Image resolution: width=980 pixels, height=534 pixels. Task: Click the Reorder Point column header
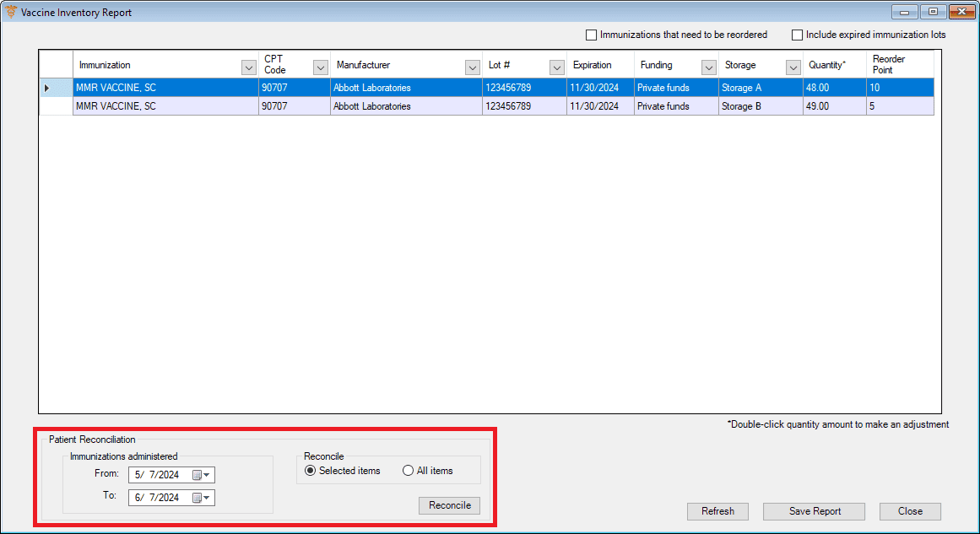(900, 65)
